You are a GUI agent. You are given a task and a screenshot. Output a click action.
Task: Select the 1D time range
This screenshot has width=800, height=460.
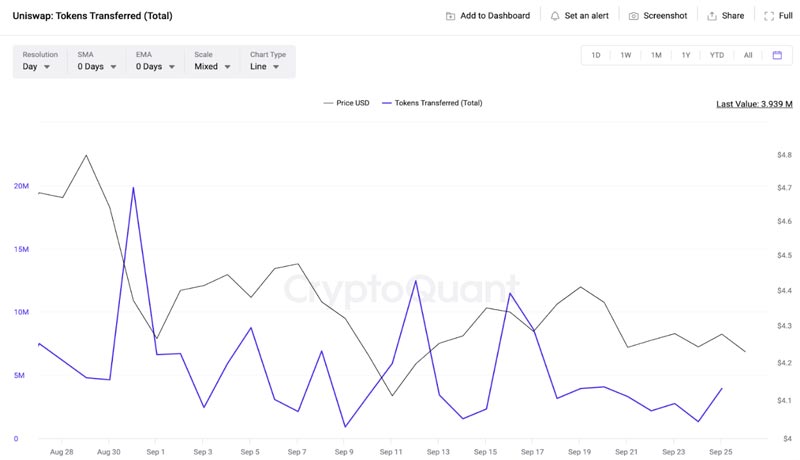(x=595, y=55)
